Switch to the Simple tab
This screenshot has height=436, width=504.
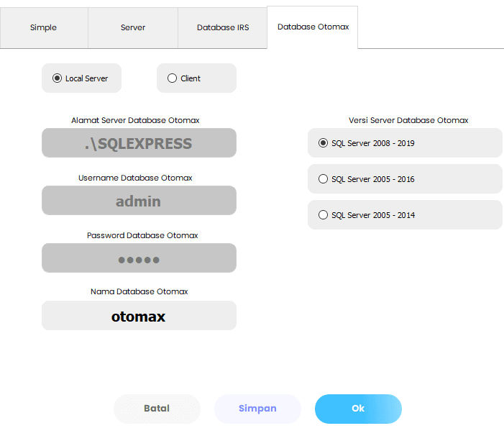click(43, 28)
